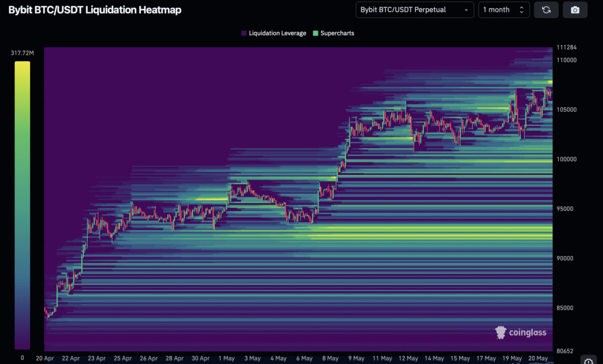Click the 20 Apr date axis label
Image resolution: width=603 pixels, height=364 pixels.
pos(45,358)
